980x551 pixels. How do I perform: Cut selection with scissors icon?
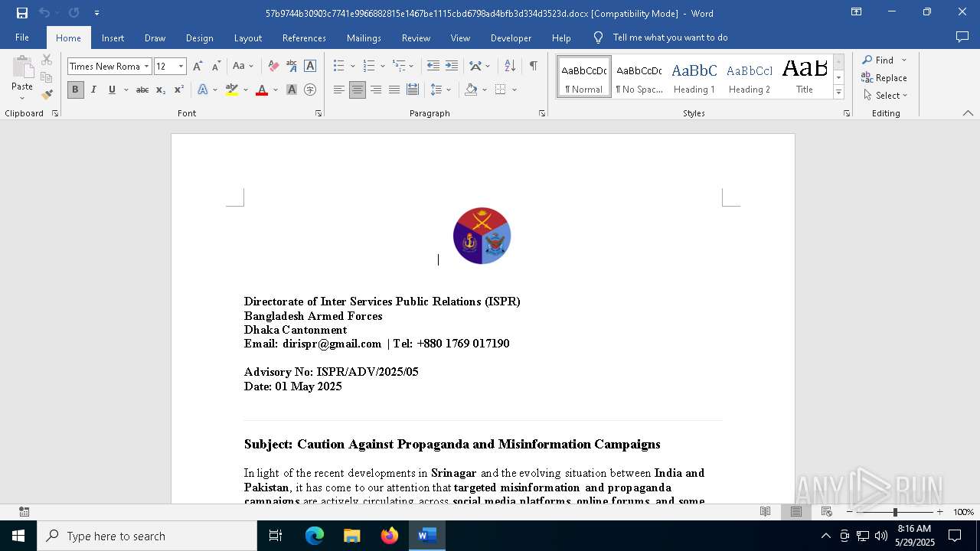(x=47, y=60)
